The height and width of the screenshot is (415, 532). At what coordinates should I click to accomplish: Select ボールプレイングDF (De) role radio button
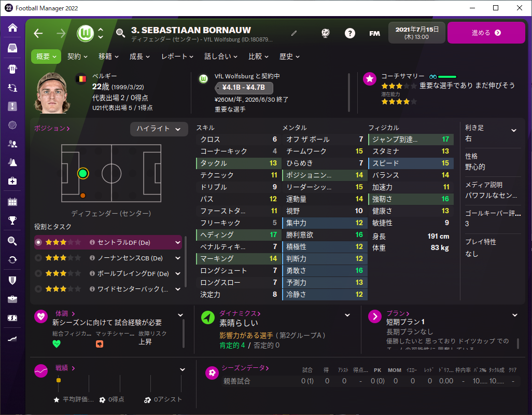[x=38, y=273]
